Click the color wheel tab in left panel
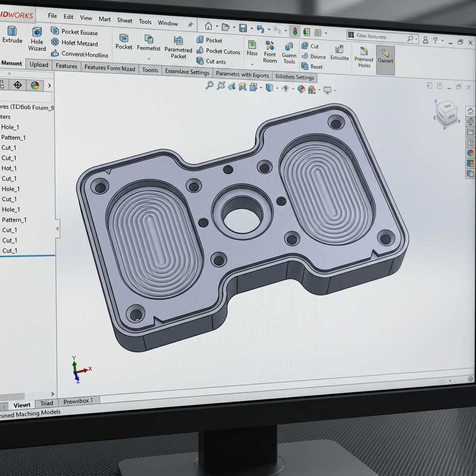This screenshot has width=476, height=476. (34, 86)
